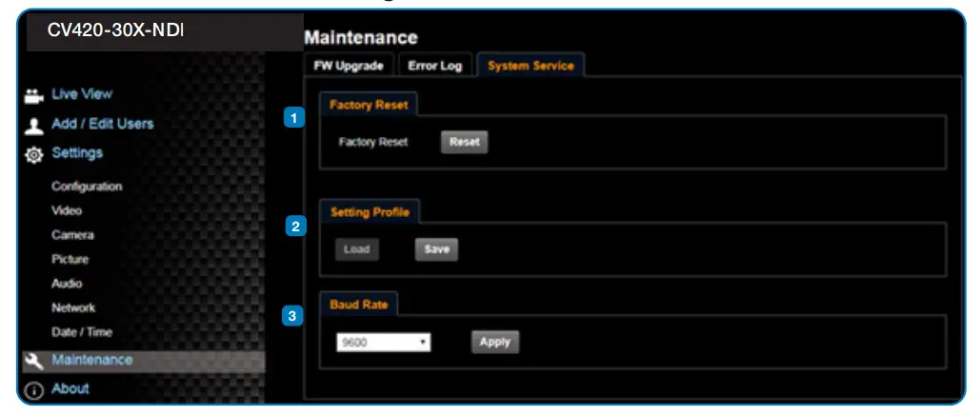Click the Add / Edit Users person icon
The height and width of the screenshot is (415, 980).
coord(33,127)
